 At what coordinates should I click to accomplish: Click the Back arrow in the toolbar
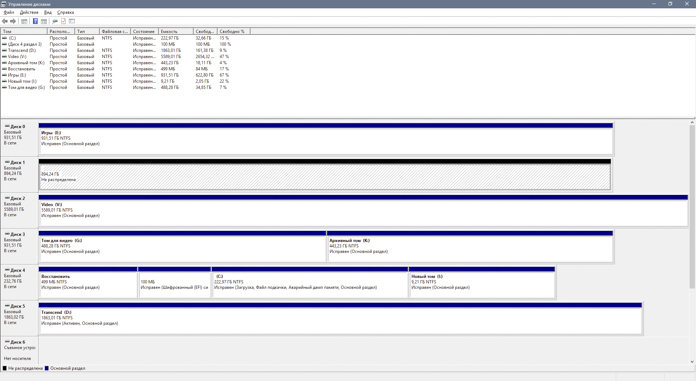[x=5, y=21]
